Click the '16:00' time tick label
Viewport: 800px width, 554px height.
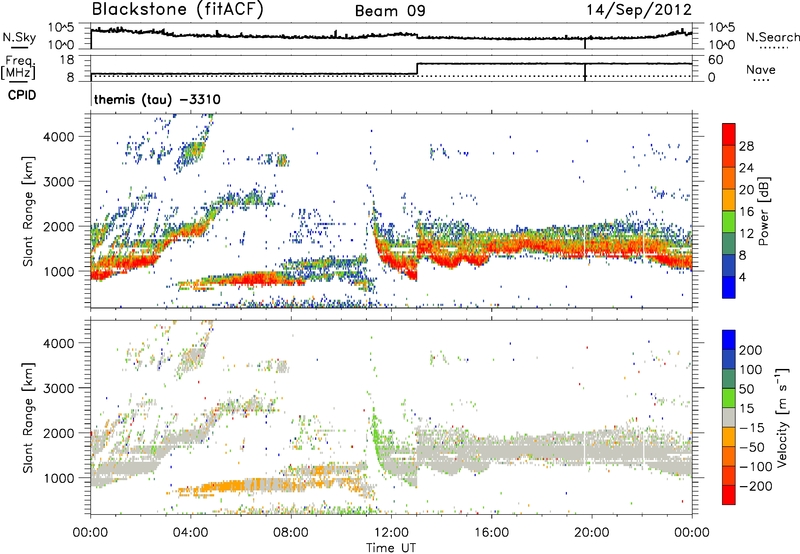pyautogui.click(x=491, y=533)
